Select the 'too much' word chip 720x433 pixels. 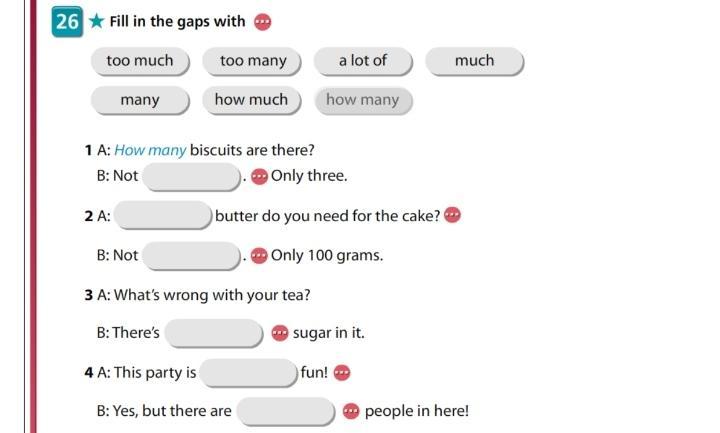[140, 61]
